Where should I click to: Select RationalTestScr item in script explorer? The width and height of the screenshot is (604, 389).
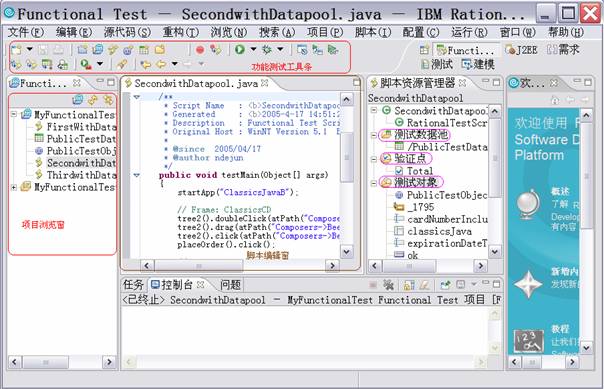pyautogui.click(x=441, y=123)
